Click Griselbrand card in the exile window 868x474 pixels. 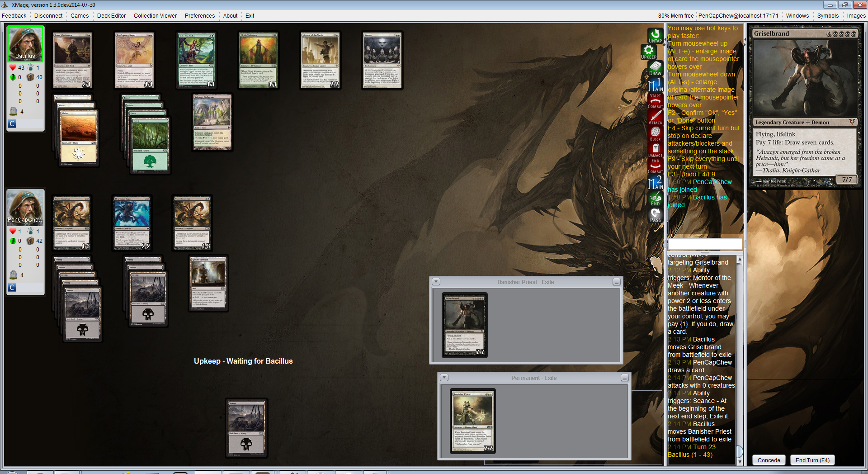(464, 325)
